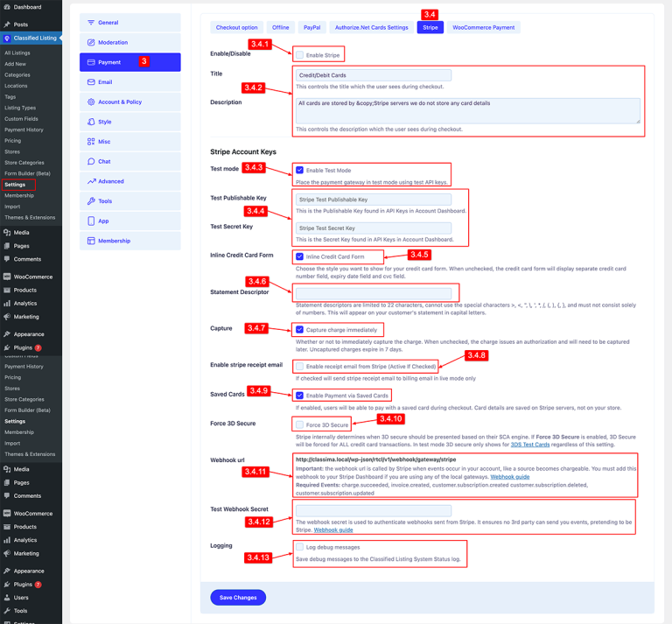Open Webhook guide link under Webhook url
672x624 pixels.
click(x=509, y=477)
